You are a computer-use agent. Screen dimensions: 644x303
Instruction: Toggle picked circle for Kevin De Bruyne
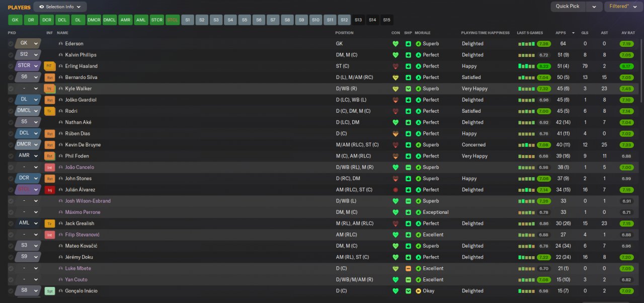click(11, 145)
